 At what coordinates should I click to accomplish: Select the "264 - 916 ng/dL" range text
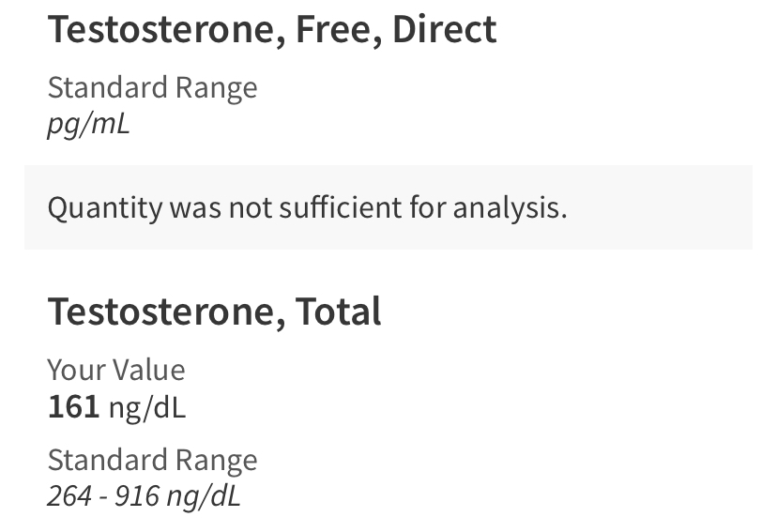[x=144, y=495]
